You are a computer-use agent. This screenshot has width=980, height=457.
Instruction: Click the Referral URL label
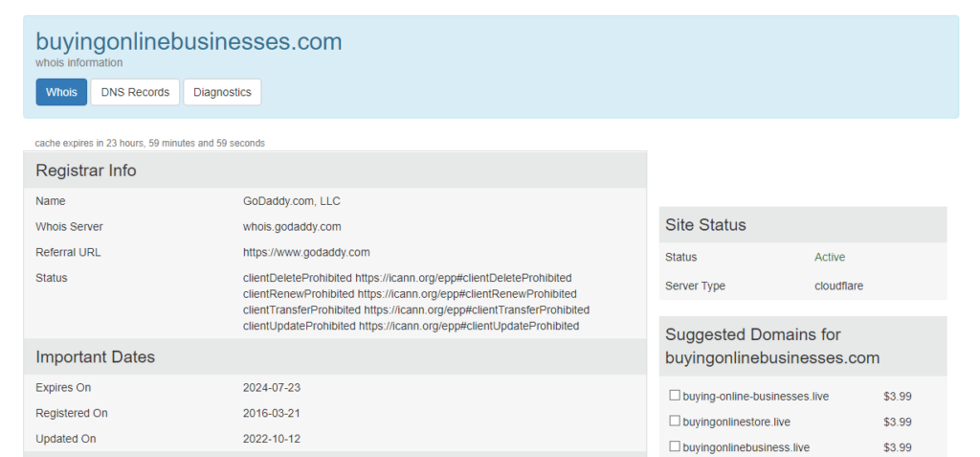68,252
